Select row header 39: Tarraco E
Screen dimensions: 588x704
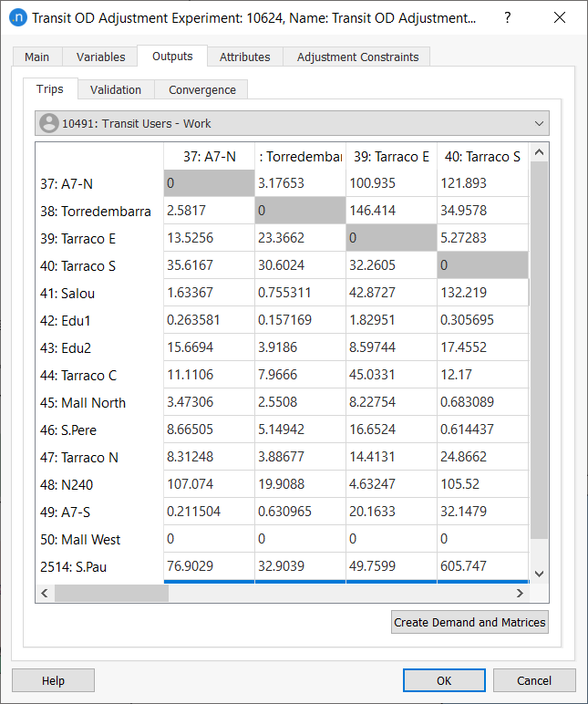99,238
